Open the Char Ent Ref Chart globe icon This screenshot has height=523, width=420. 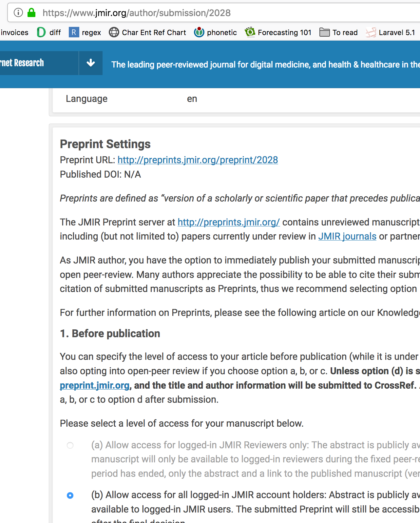coord(114,32)
